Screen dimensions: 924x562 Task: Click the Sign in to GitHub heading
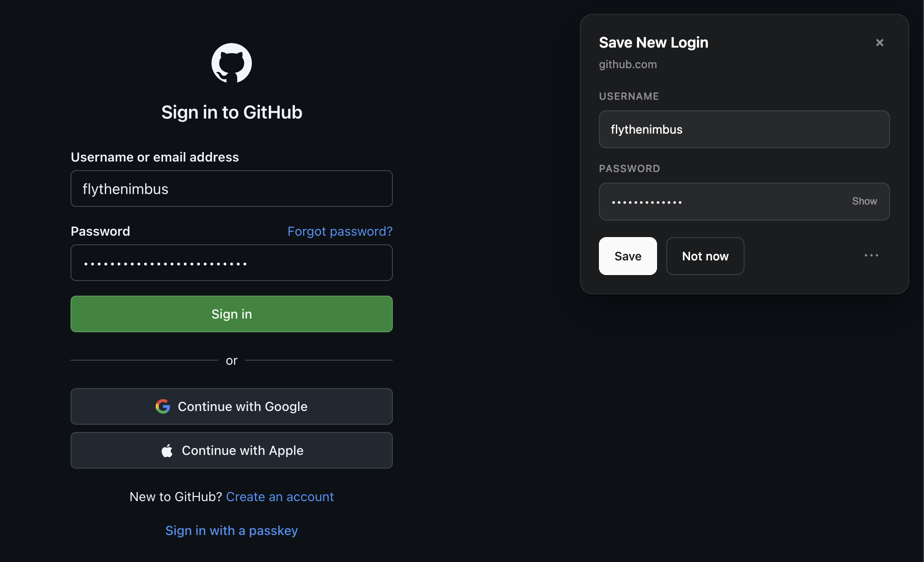[232, 112]
